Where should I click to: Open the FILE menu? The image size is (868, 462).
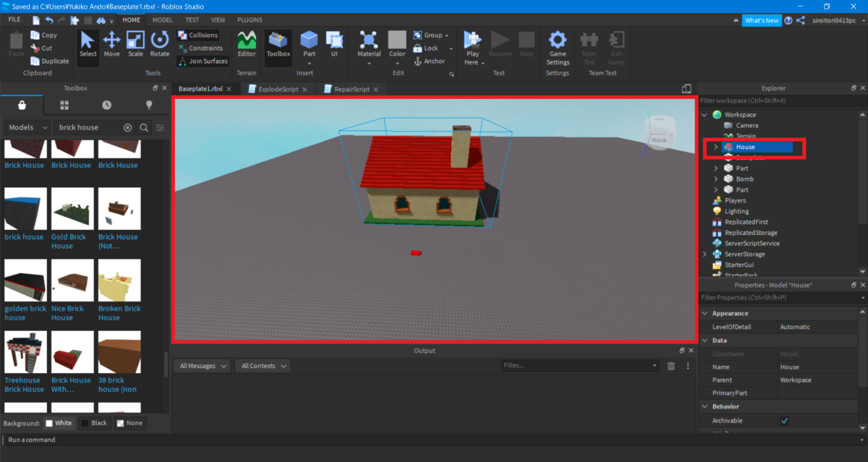pyautogui.click(x=14, y=20)
